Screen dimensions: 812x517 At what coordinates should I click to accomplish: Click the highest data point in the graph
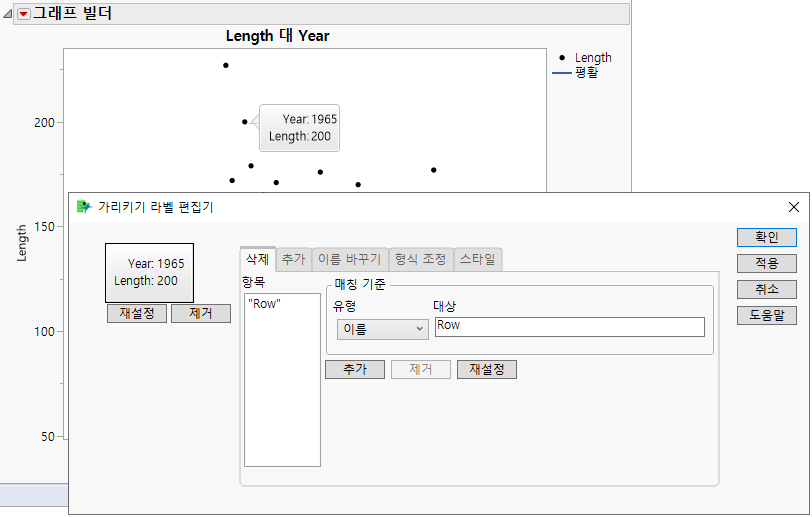226,65
